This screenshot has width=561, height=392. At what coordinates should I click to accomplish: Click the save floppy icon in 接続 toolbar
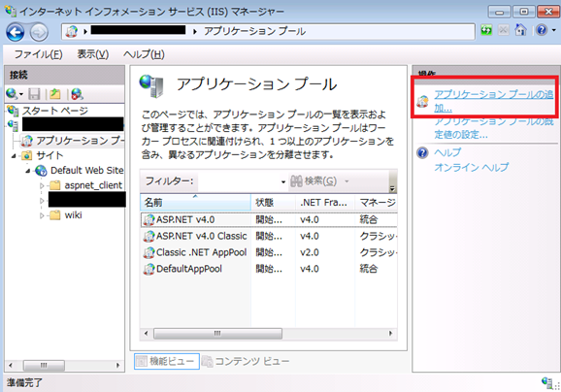click(x=34, y=94)
